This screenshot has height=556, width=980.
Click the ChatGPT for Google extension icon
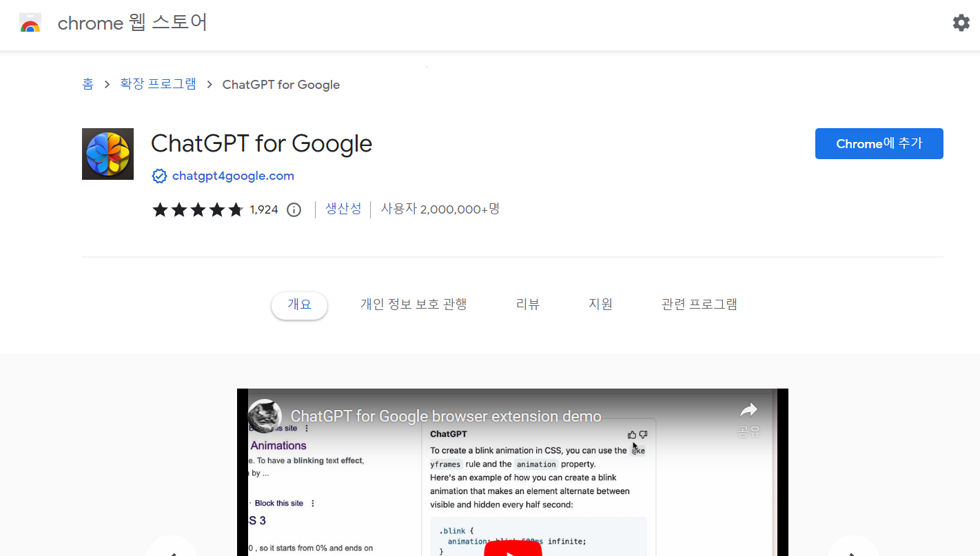[x=108, y=154]
